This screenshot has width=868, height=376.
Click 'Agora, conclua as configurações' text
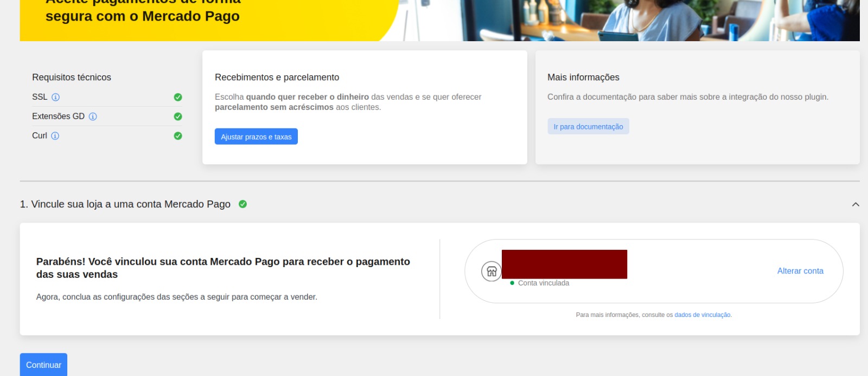177,297
